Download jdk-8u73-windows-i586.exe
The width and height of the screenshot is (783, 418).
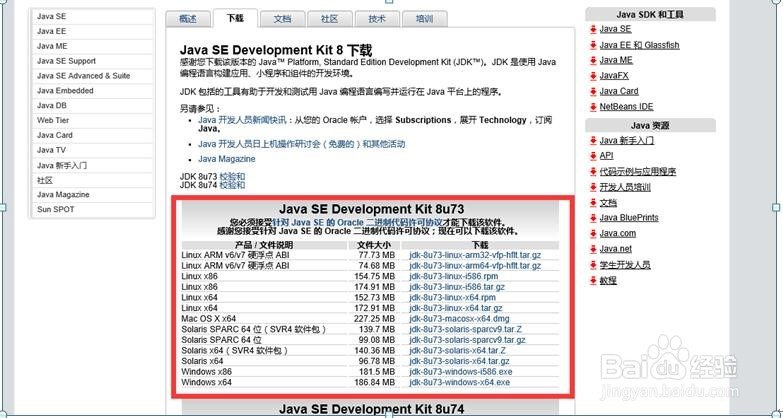click(460, 372)
